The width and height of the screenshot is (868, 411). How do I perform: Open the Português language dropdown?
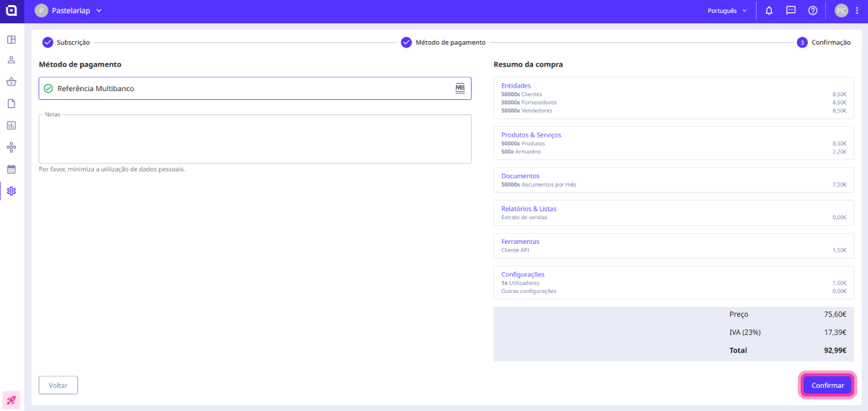coord(727,11)
